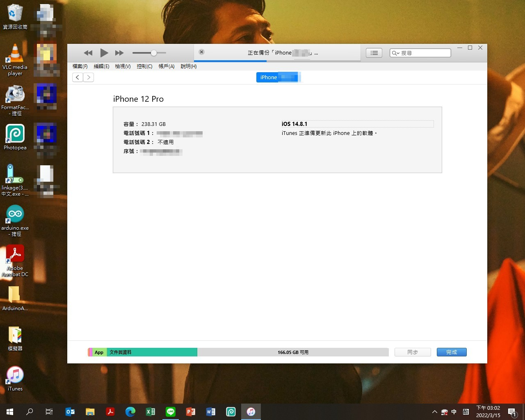Click the iTunes search field
The image size is (525, 420).
point(420,53)
